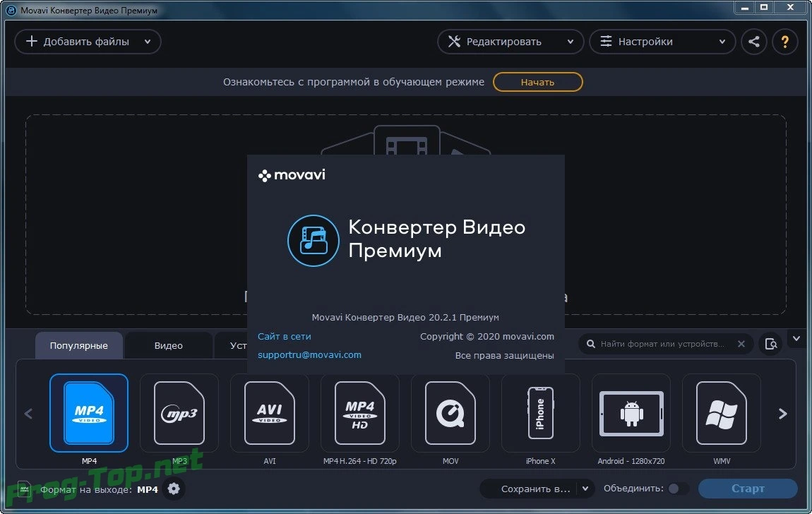
Task: Expand the Добавить файлы dropdown arrow
Action: (148, 42)
